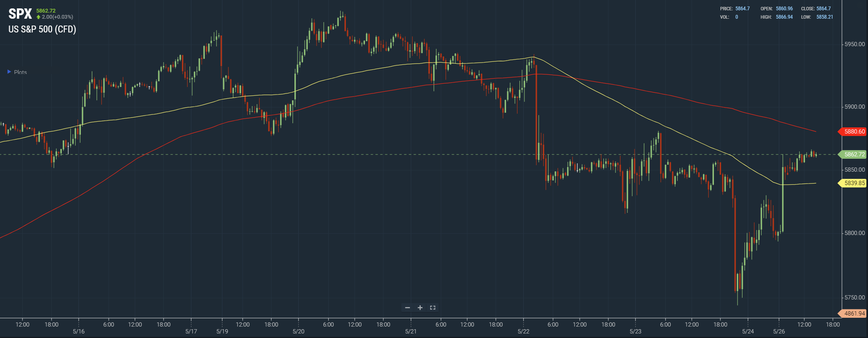This screenshot has width=868, height=338.
Task: Open the SPX ticker symbol
Action: pyautogui.click(x=20, y=14)
